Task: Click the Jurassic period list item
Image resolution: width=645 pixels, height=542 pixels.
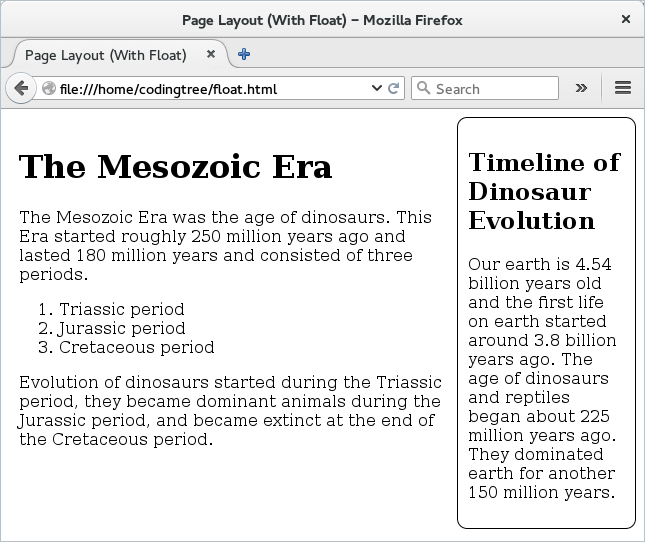Action: tap(121, 328)
